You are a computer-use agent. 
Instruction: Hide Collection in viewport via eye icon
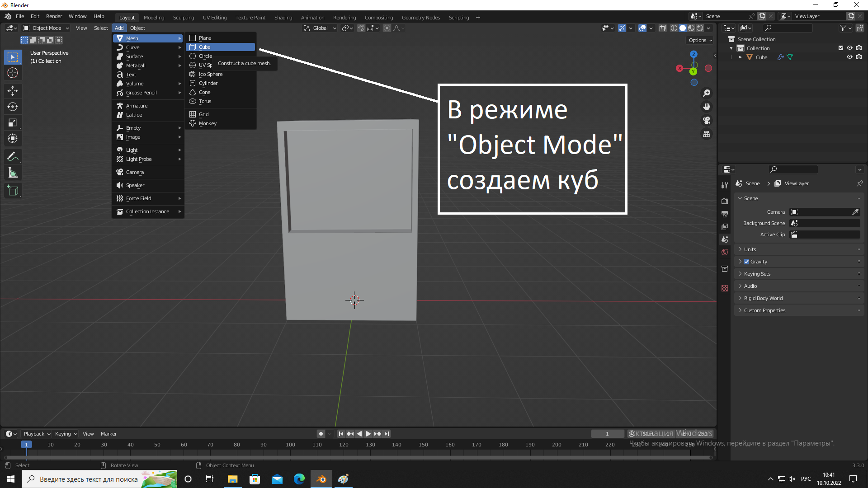click(849, 48)
